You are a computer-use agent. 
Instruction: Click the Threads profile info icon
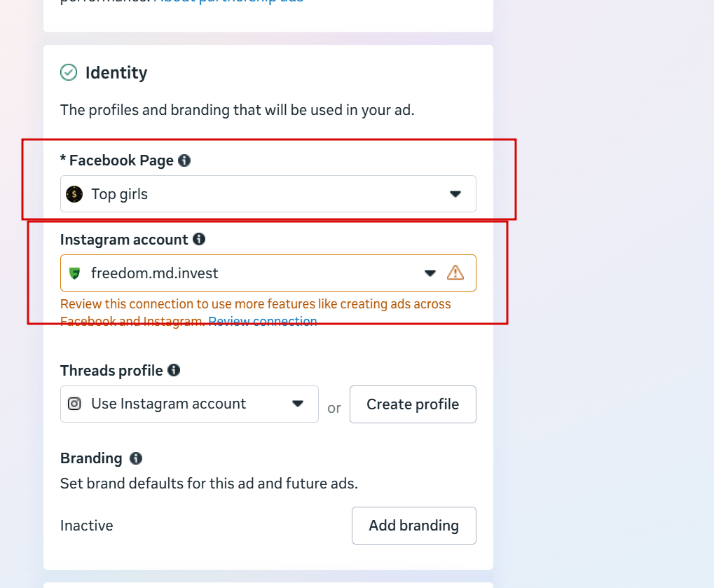point(174,370)
